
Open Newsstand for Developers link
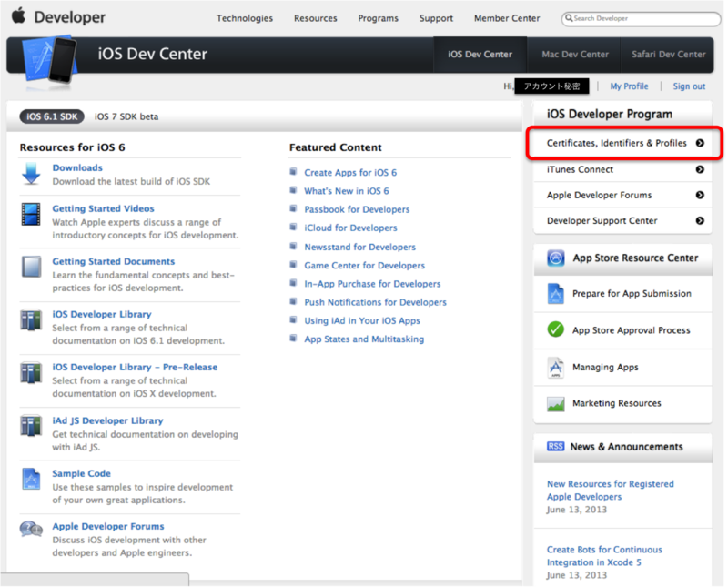tap(359, 247)
